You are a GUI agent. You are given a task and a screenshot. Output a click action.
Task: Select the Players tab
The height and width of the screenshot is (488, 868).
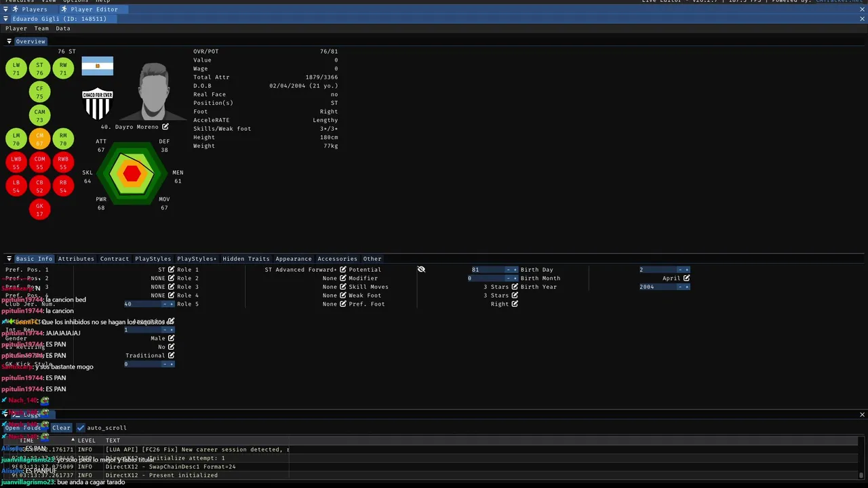pyautogui.click(x=35, y=9)
